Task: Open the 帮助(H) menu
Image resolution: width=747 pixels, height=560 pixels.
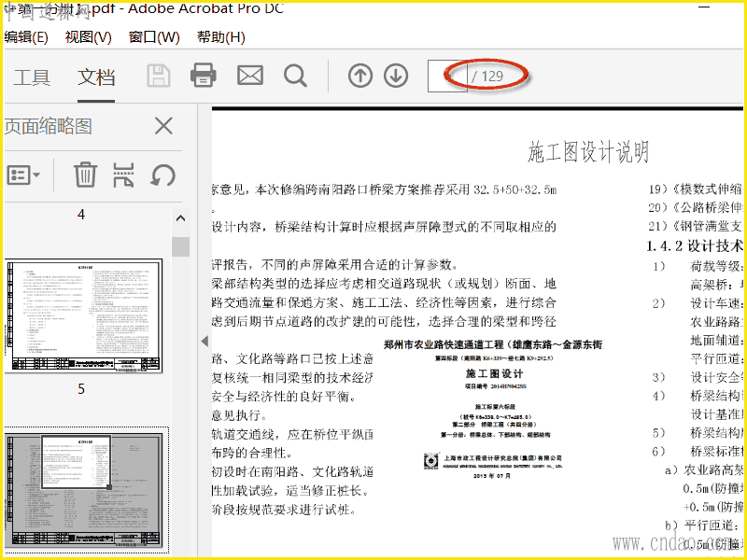Action: click(221, 37)
